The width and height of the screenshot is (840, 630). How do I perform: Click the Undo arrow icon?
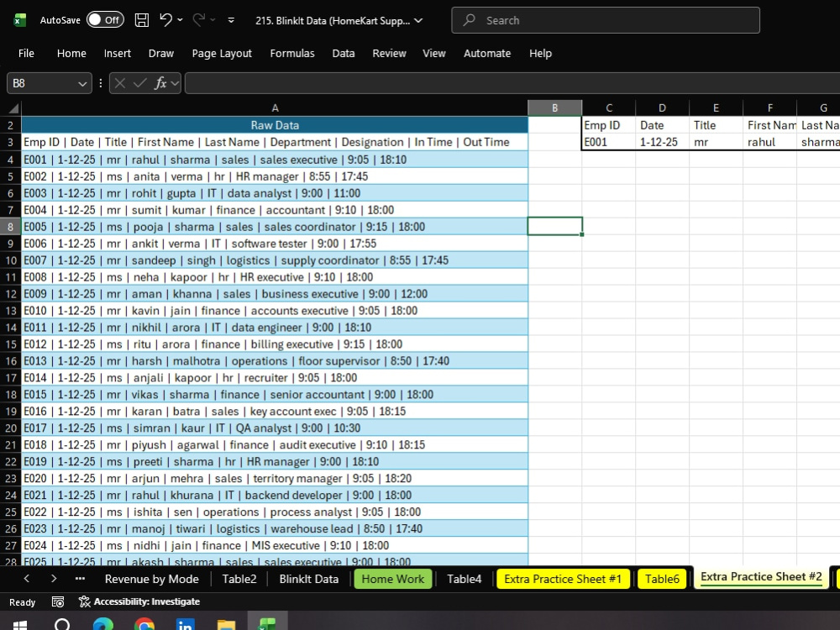click(165, 20)
